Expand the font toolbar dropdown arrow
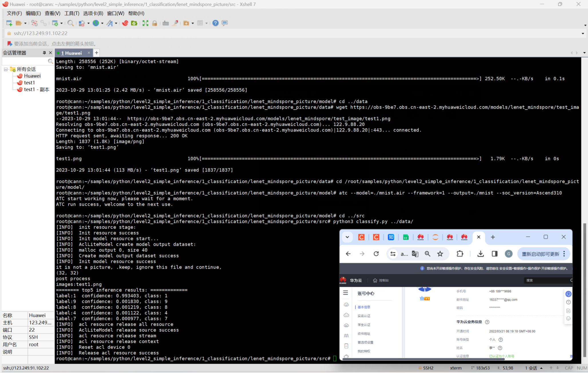This screenshot has height=373, width=588. [116, 23]
